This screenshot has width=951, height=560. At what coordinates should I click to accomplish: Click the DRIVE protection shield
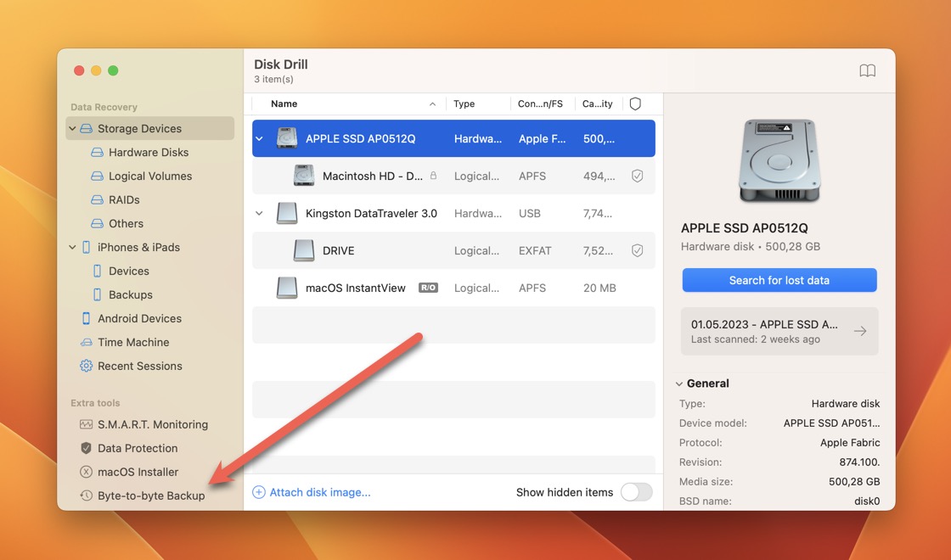(637, 251)
